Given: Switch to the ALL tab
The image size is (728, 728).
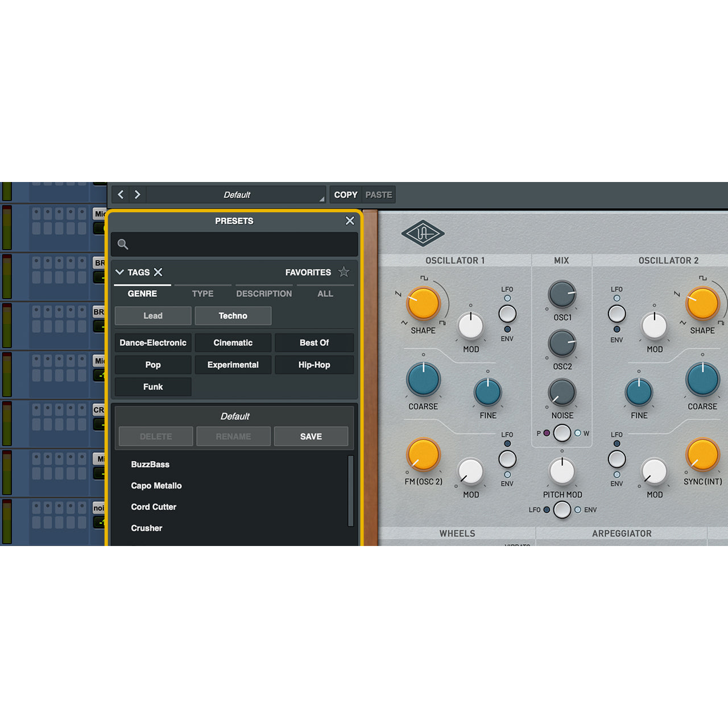Looking at the screenshot, I should (x=325, y=293).
